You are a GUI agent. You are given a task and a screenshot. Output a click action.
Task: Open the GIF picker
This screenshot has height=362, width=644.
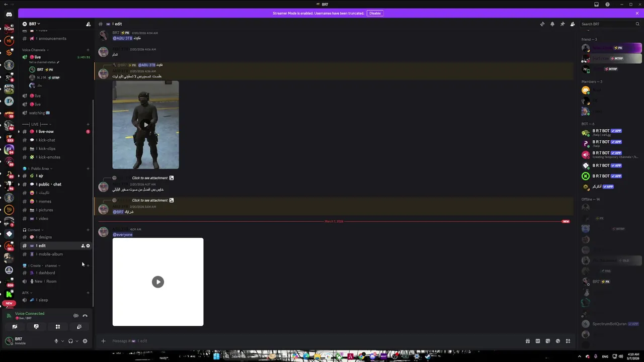click(x=538, y=341)
